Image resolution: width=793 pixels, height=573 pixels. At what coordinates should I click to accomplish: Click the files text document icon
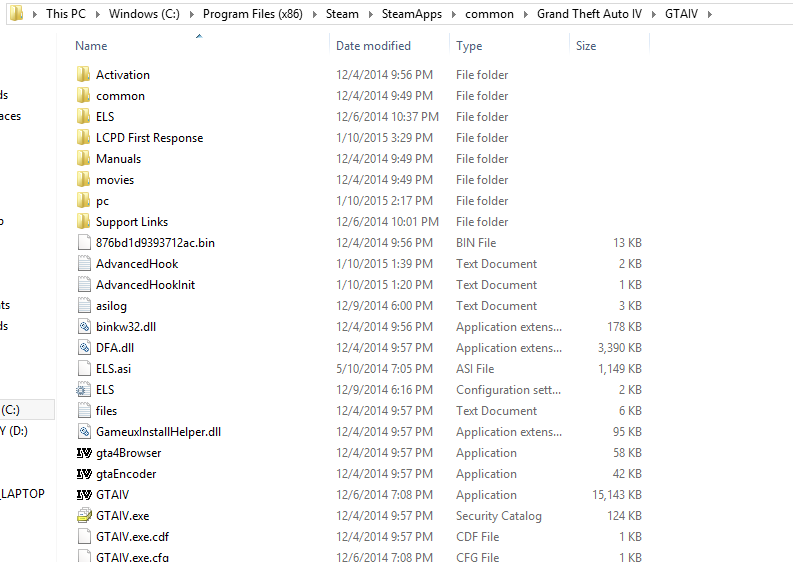point(84,411)
